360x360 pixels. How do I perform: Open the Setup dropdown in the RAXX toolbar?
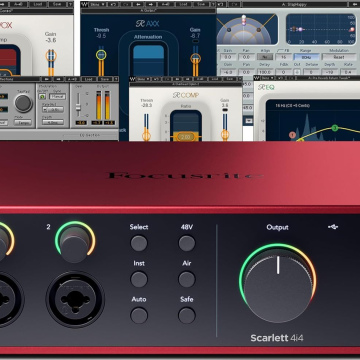(98, 5)
